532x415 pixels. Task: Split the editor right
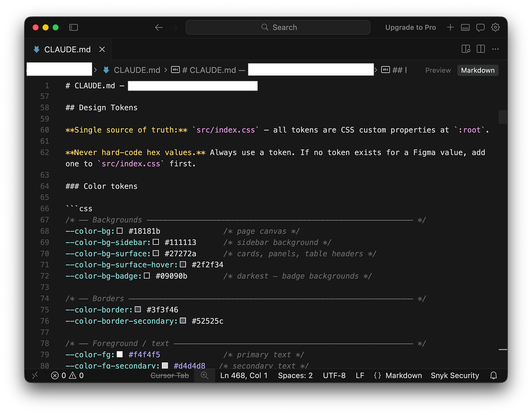481,49
